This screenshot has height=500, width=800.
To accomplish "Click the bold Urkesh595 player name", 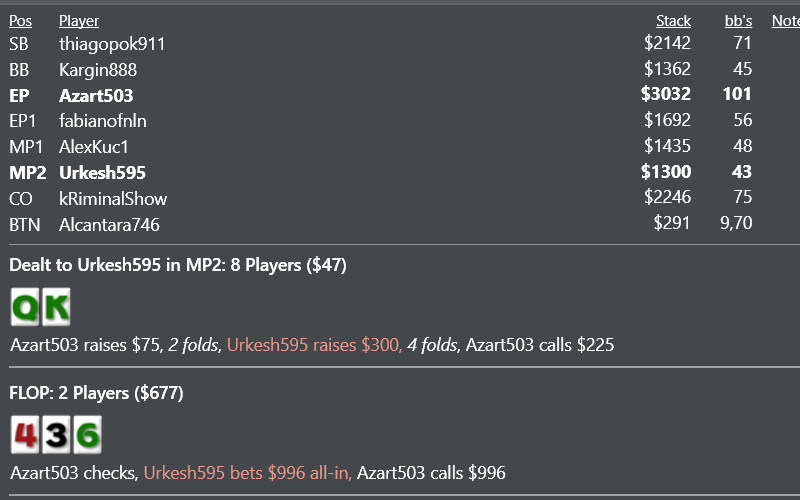I will (103, 172).
